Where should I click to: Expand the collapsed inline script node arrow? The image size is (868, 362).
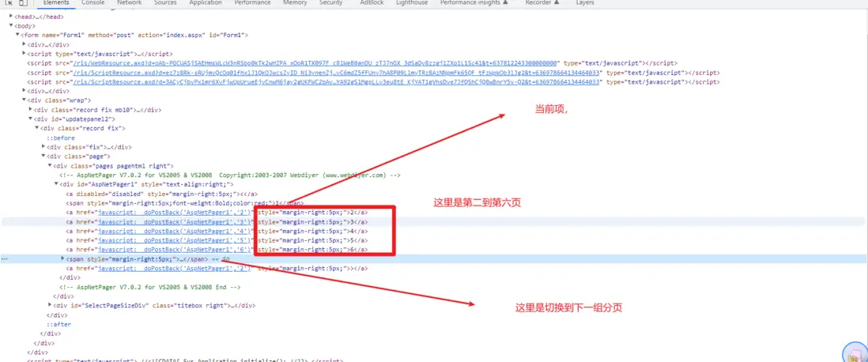click(24, 54)
